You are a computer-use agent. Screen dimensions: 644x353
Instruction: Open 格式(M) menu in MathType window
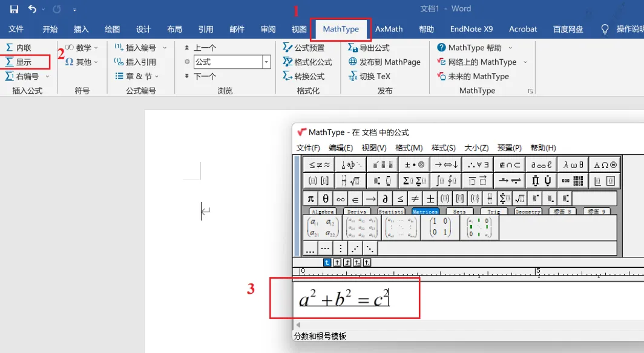click(409, 148)
